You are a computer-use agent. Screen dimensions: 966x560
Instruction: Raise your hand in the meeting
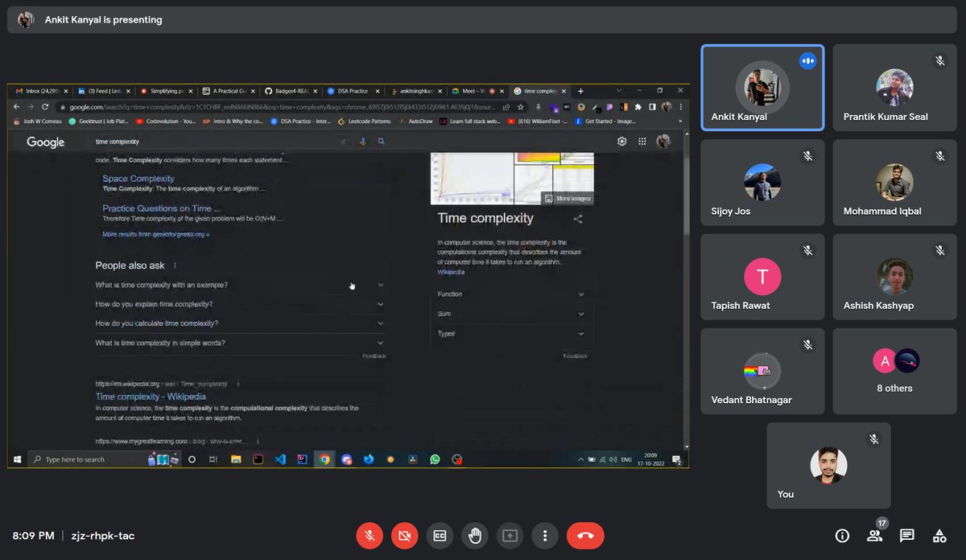(x=475, y=535)
